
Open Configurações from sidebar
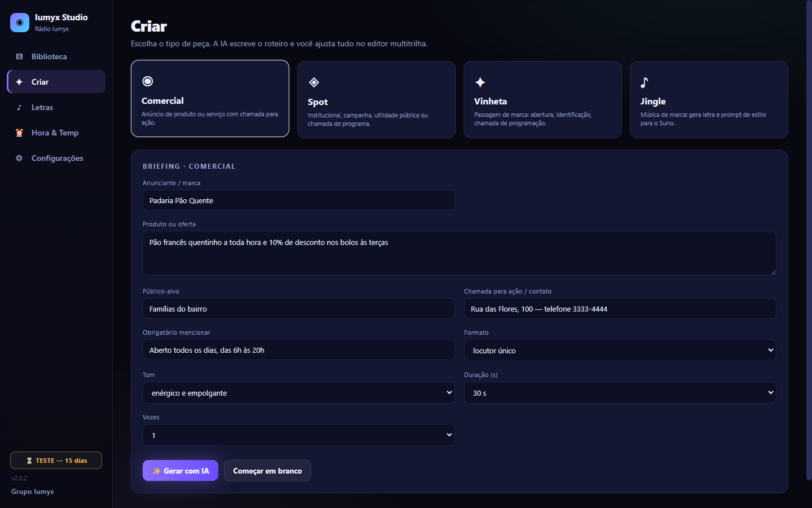(x=56, y=158)
